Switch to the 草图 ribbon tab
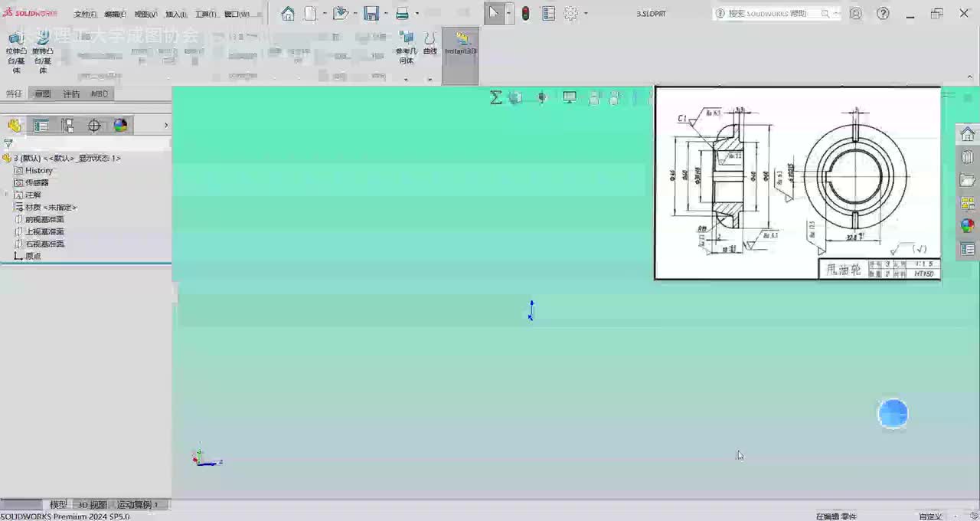The height and width of the screenshot is (521, 980). click(42, 93)
